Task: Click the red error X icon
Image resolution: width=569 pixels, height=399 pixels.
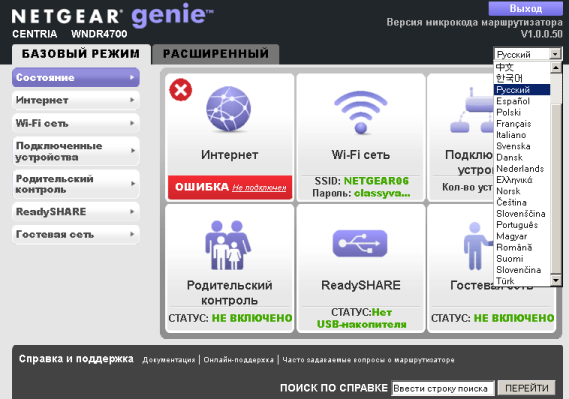Action: pyautogui.click(x=181, y=90)
